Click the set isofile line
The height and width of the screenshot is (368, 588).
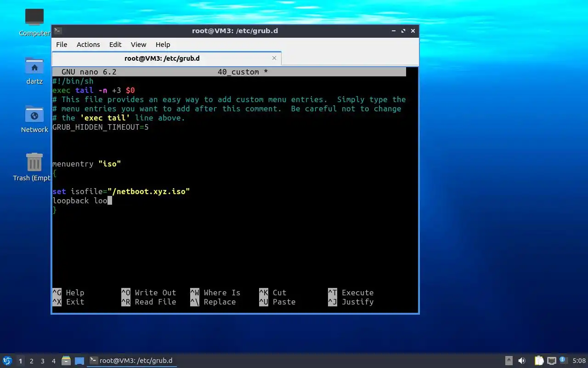point(121,191)
